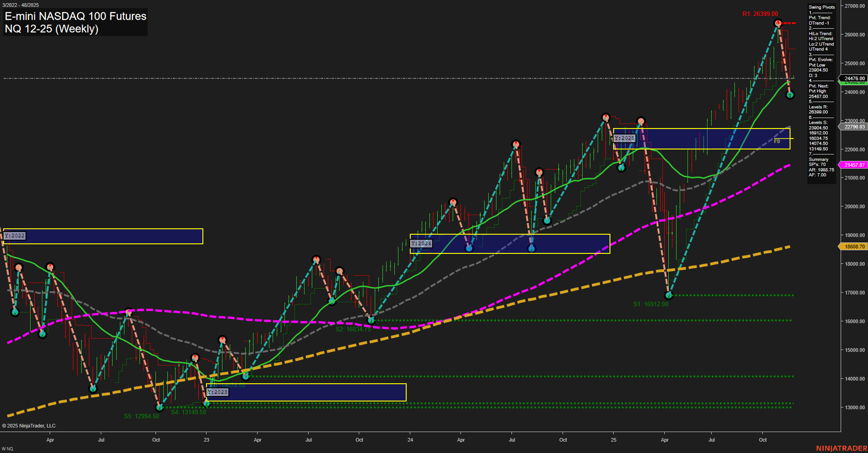Click the Oct label on the time axis

point(763,440)
